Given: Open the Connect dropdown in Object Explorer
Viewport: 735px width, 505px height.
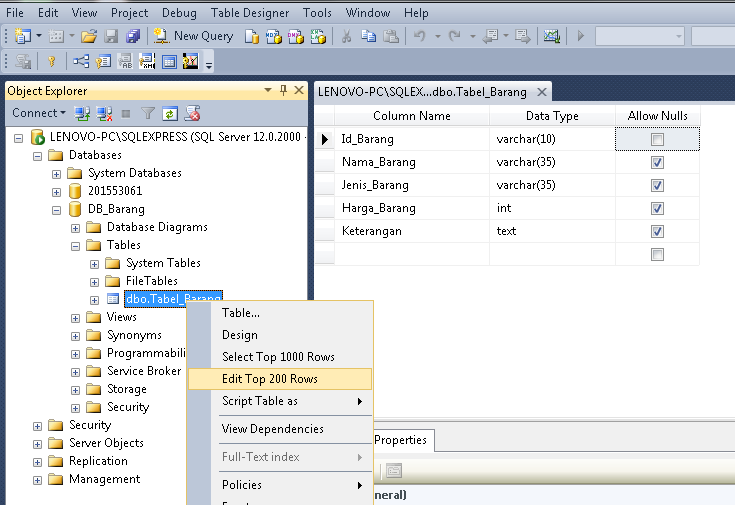Looking at the screenshot, I should click(38, 113).
